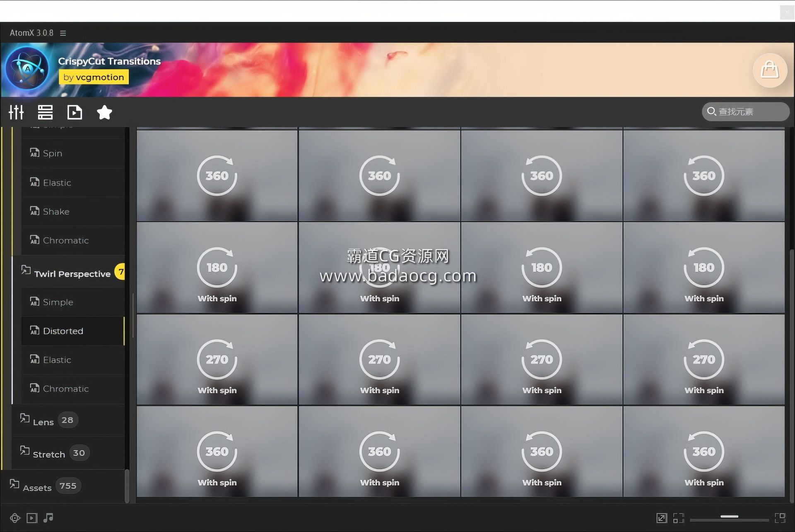Click the magnifier icon in search box
795x532 pixels.
711,112
